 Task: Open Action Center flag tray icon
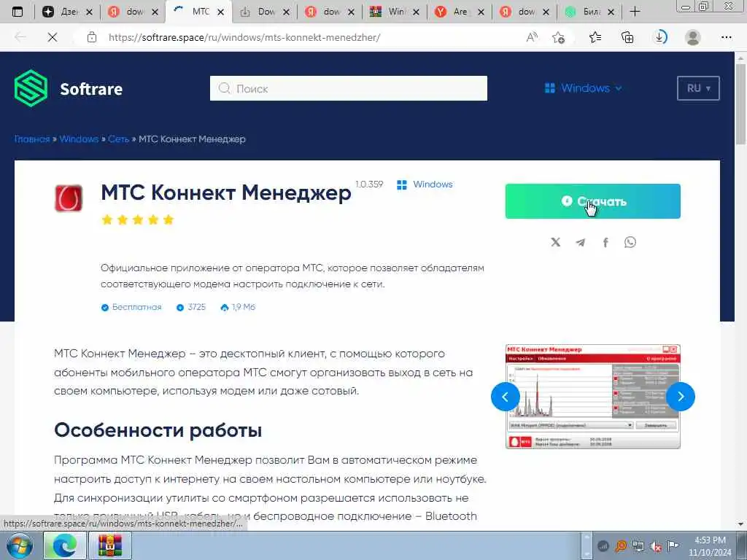pos(673,545)
